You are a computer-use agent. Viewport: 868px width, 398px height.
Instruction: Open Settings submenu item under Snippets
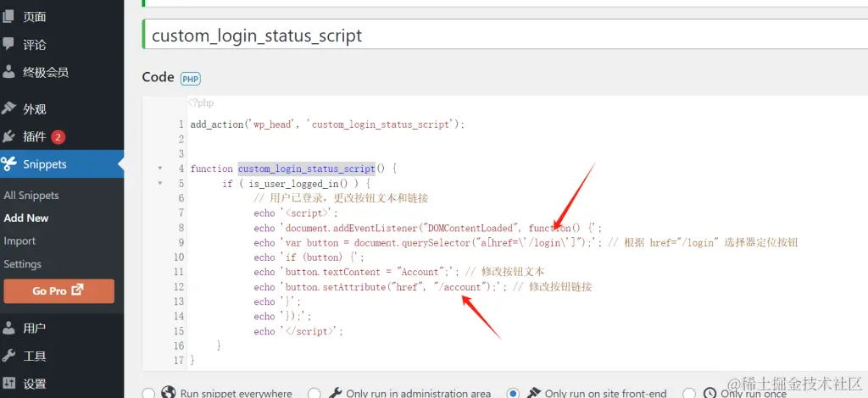22,264
